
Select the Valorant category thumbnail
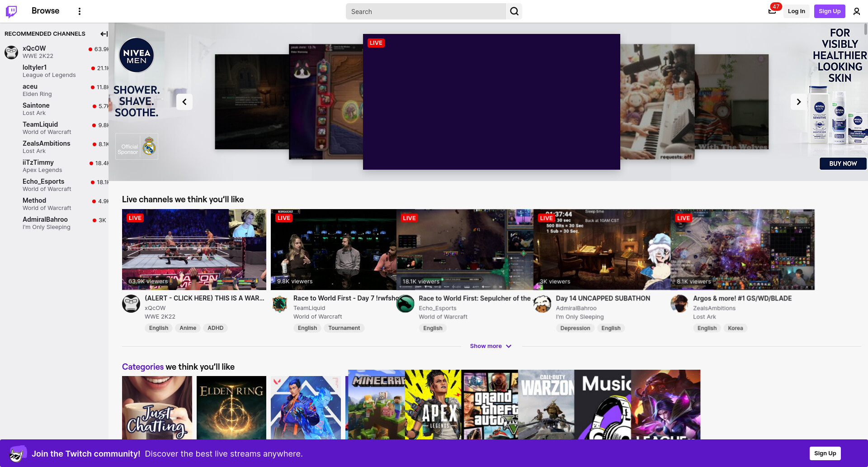click(x=306, y=408)
